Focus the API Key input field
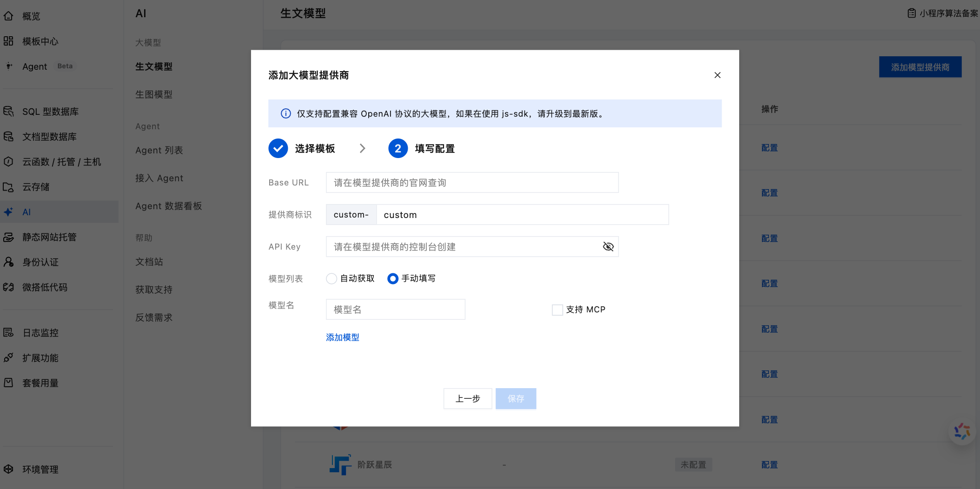 [x=472, y=247]
